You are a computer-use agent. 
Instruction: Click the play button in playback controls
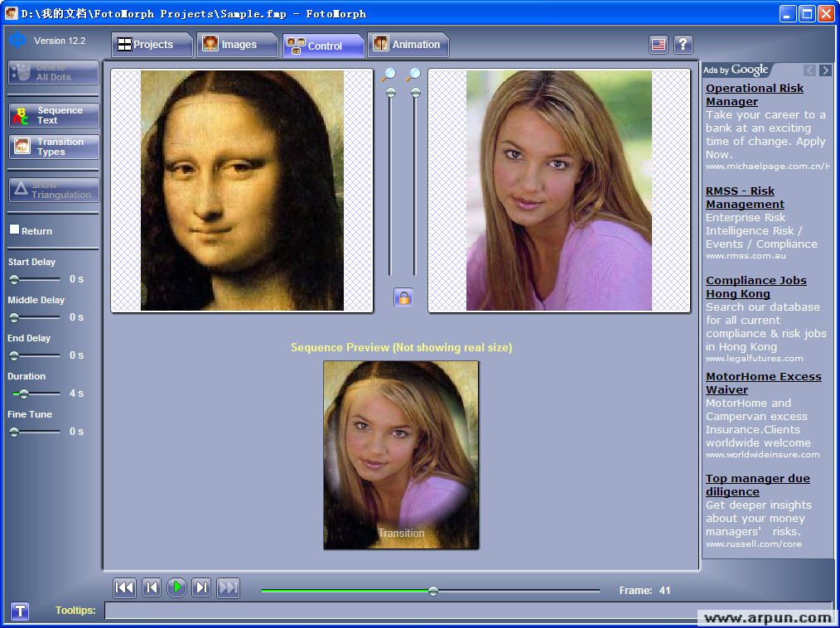click(x=176, y=588)
